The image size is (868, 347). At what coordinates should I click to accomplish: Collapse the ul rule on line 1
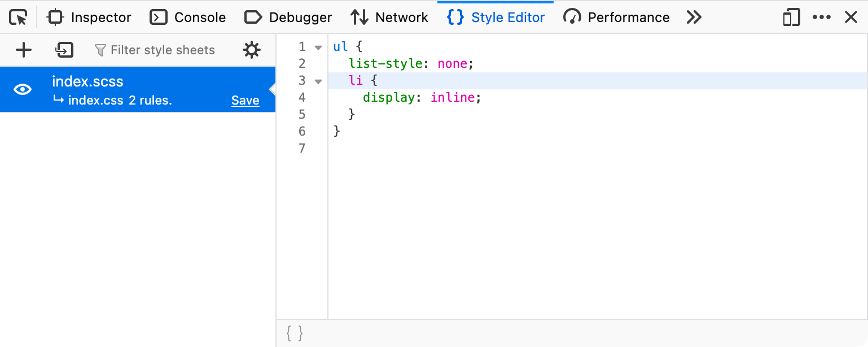[318, 47]
